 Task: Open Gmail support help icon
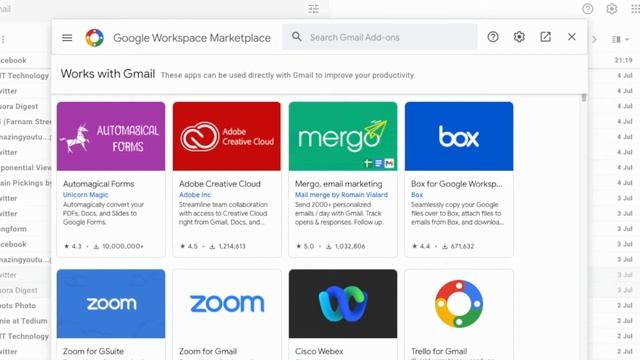click(x=587, y=9)
